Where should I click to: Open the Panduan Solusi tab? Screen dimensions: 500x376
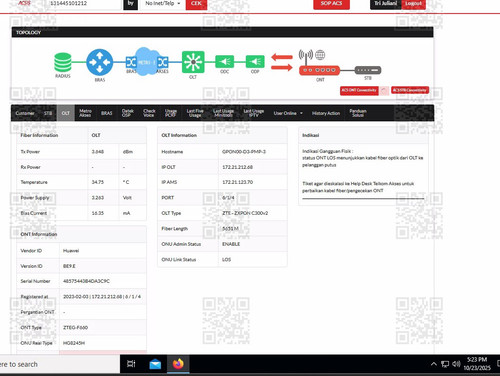tap(358, 113)
